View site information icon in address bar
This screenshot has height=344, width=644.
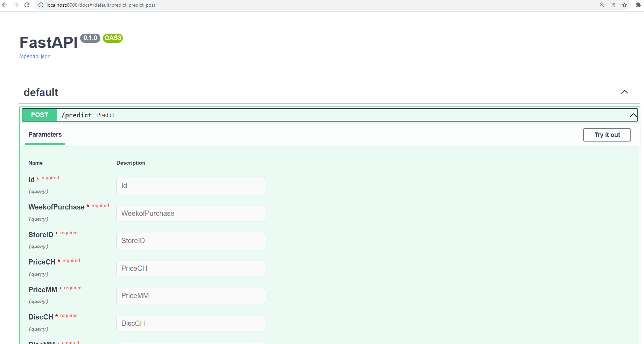(x=41, y=5)
